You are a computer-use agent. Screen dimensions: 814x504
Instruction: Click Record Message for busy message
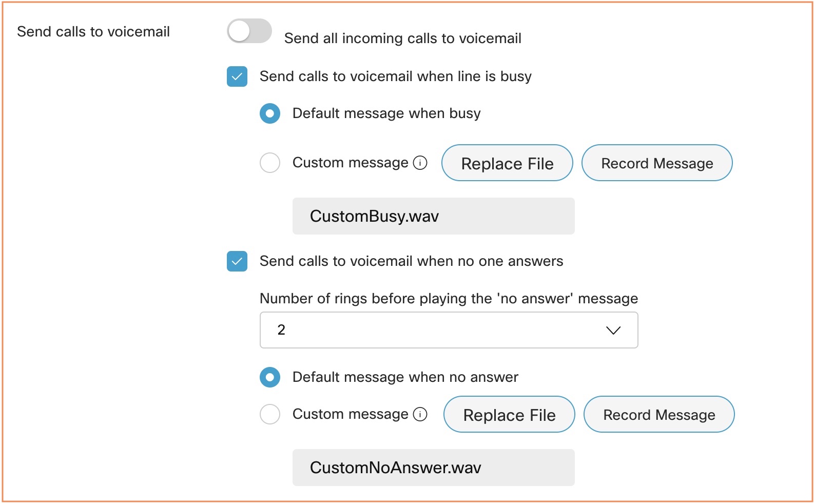pos(657,163)
